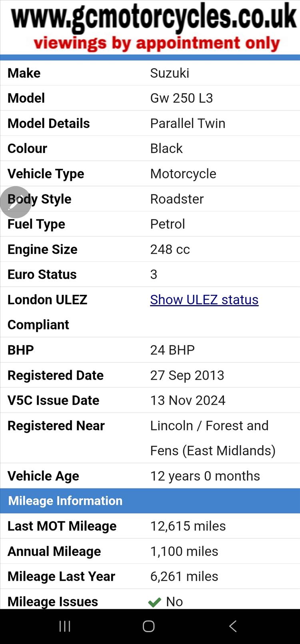
Task: Click the Gw 250 L3 model value
Action: (x=181, y=98)
